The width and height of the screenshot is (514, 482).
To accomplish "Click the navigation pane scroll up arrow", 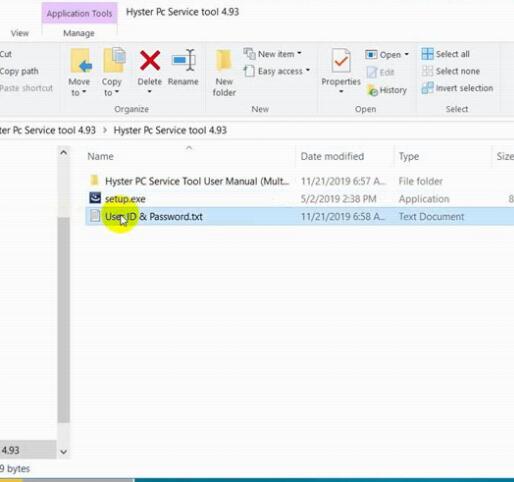I will pyautogui.click(x=63, y=153).
